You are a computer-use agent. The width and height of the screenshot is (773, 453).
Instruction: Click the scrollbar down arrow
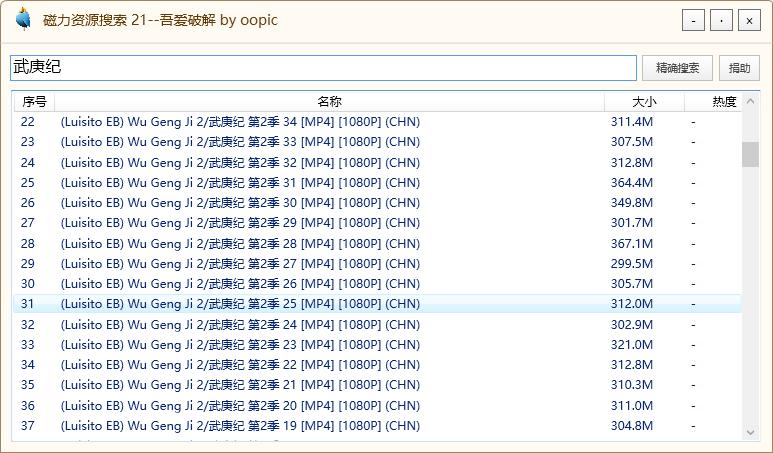coord(750,432)
